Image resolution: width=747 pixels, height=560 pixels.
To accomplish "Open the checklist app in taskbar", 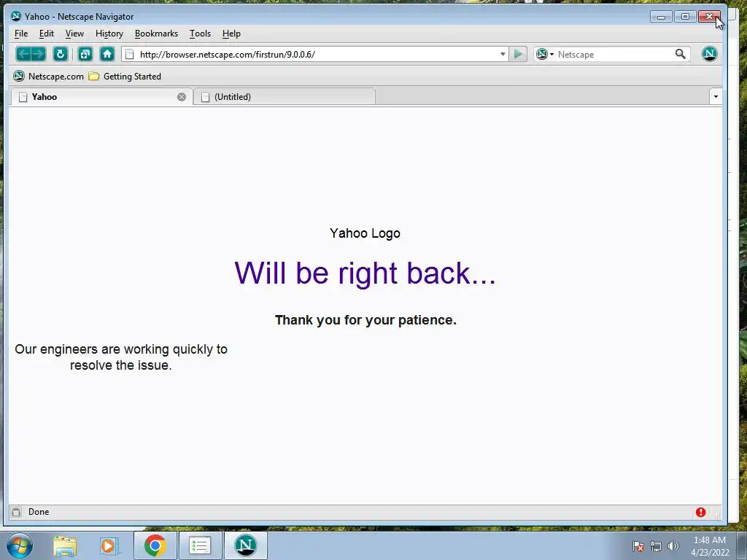I will click(200, 545).
